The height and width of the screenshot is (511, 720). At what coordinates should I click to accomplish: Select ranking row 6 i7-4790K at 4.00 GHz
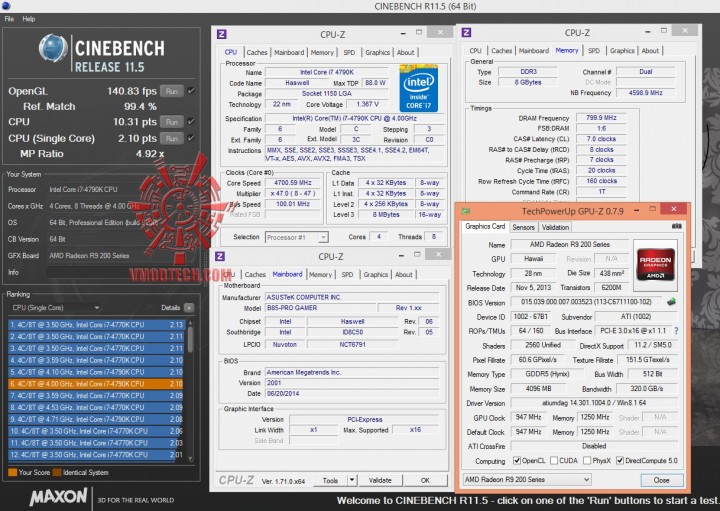[x=96, y=383]
